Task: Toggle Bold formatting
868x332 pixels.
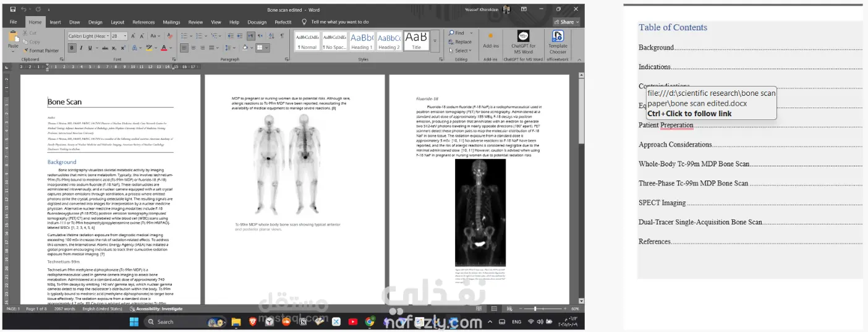Action: pos(72,48)
